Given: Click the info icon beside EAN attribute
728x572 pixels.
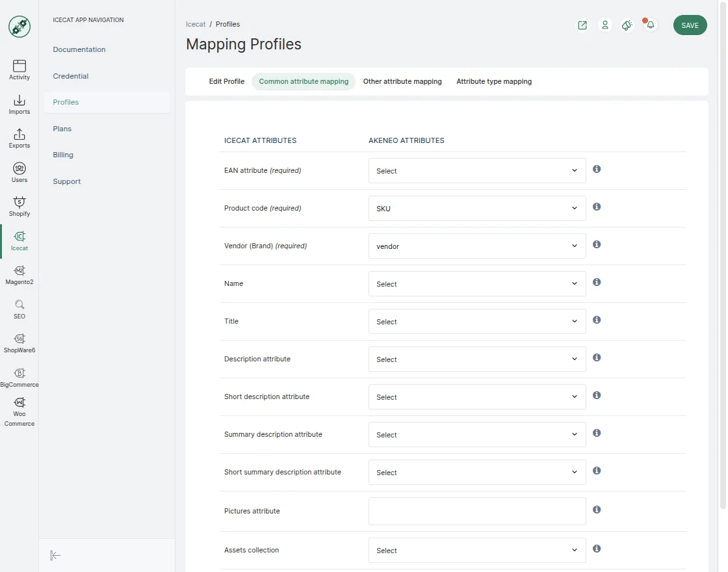Looking at the screenshot, I should click(x=596, y=169).
